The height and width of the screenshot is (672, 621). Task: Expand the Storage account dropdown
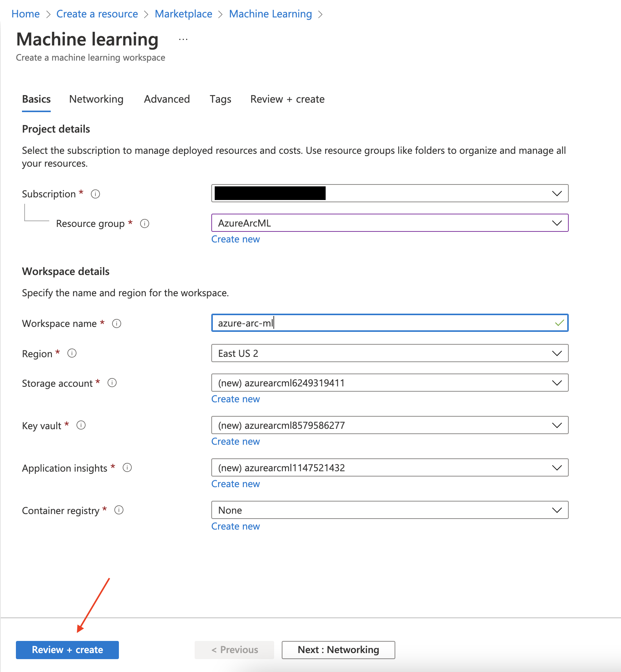(390, 383)
